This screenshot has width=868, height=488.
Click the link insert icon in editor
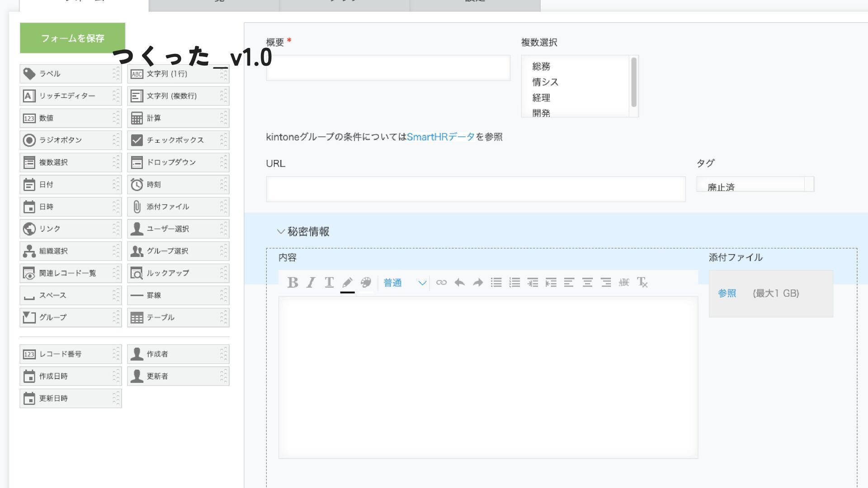pyautogui.click(x=441, y=283)
